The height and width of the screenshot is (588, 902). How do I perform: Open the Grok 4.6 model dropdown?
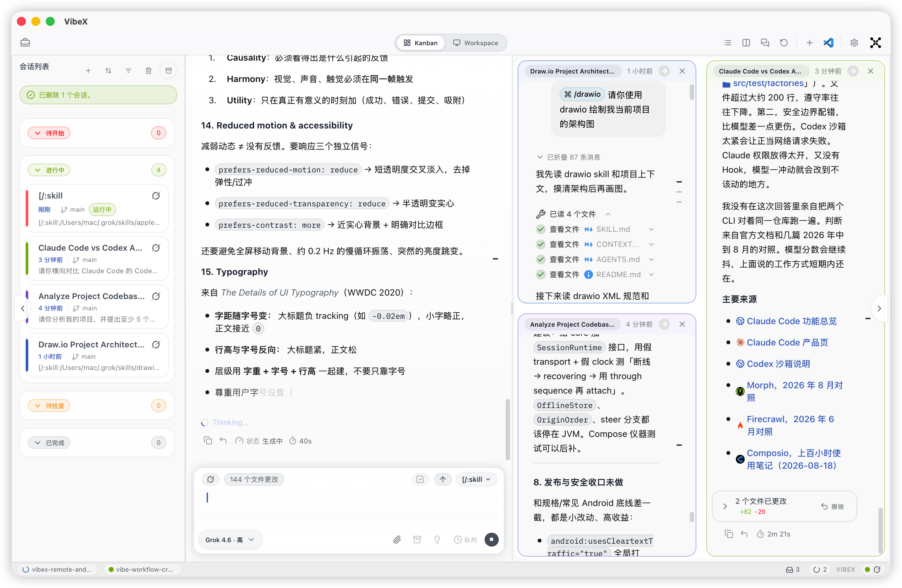click(x=230, y=540)
